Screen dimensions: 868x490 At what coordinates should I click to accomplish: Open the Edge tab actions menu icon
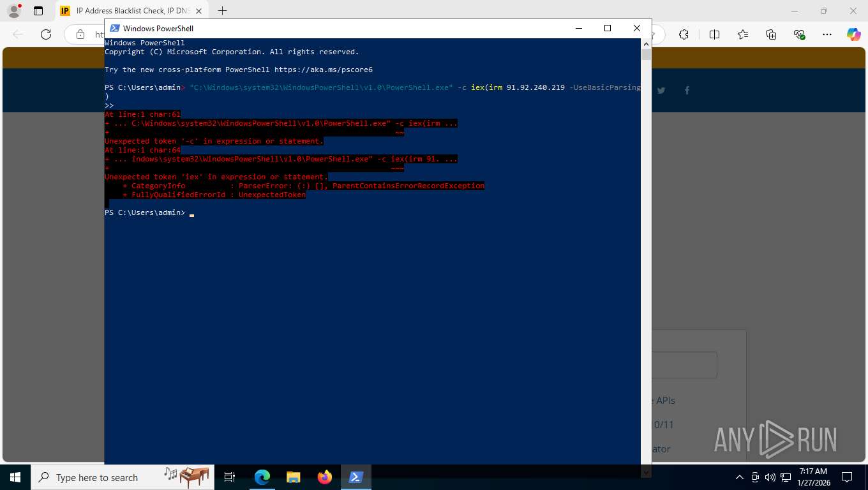click(38, 11)
